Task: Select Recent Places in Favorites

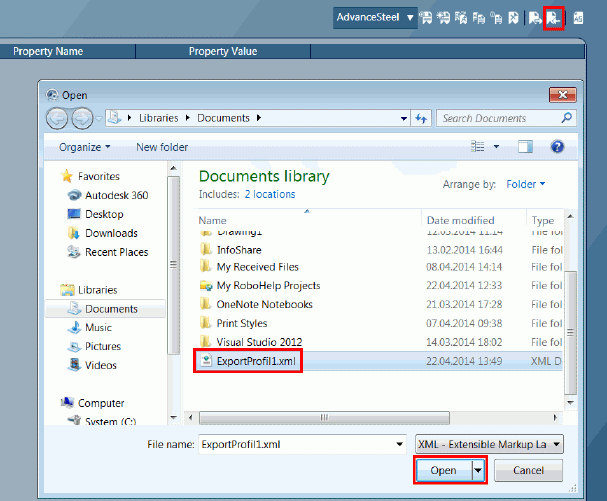Action: click(116, 252)
